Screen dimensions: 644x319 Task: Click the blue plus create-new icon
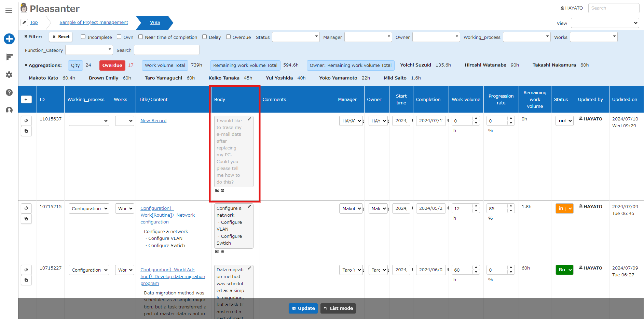9,39
